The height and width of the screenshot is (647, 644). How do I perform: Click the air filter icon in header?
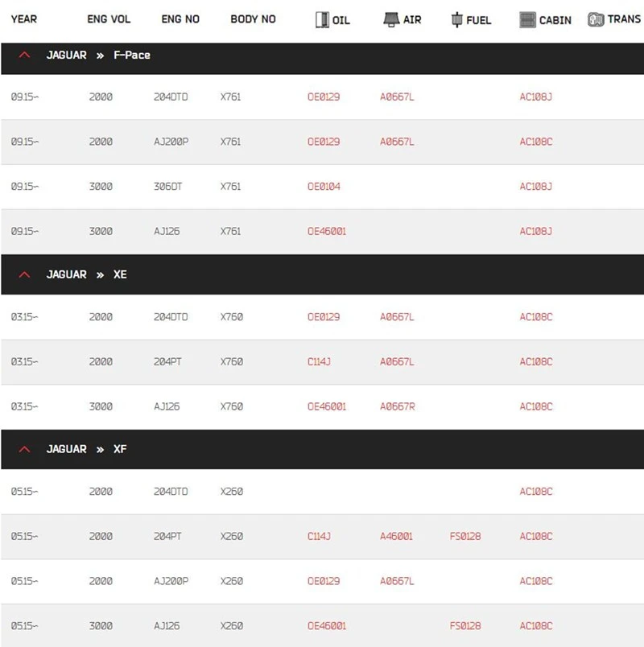click(391, 19)
